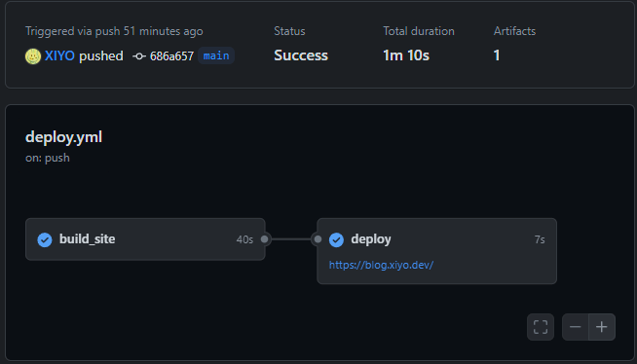The height and width of the screenshot is (364, 637).
Task: Click build_site success checkmark icon
Action: point(45,239)
